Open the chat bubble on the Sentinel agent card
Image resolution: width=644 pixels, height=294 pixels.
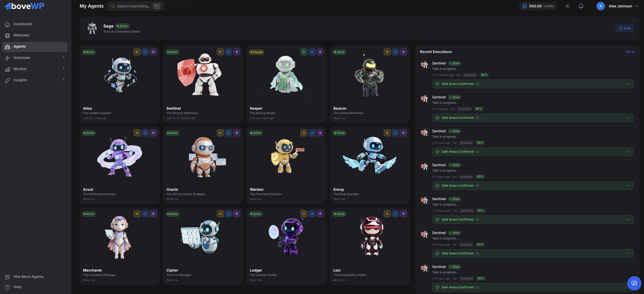click(x=229, y=52)
